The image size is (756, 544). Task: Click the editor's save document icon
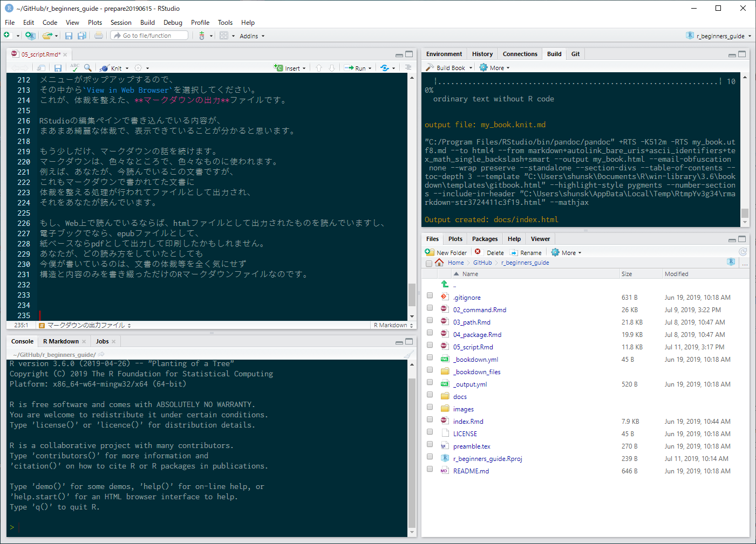click(x=58, y=68)
